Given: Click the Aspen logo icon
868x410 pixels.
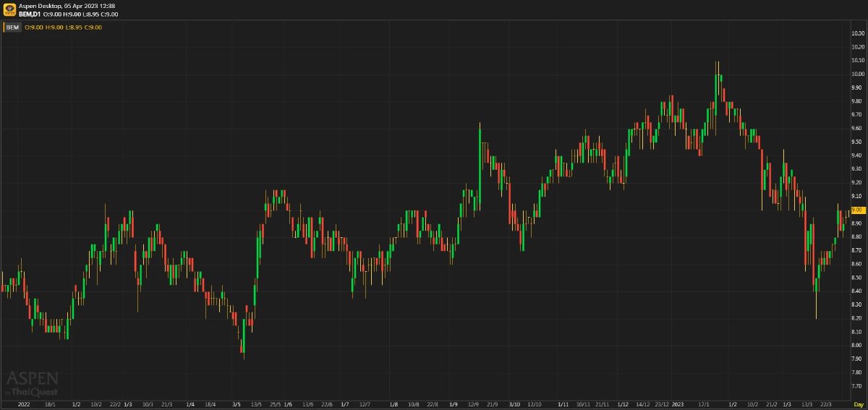Looking at the screenshot, I should [9, 9].
